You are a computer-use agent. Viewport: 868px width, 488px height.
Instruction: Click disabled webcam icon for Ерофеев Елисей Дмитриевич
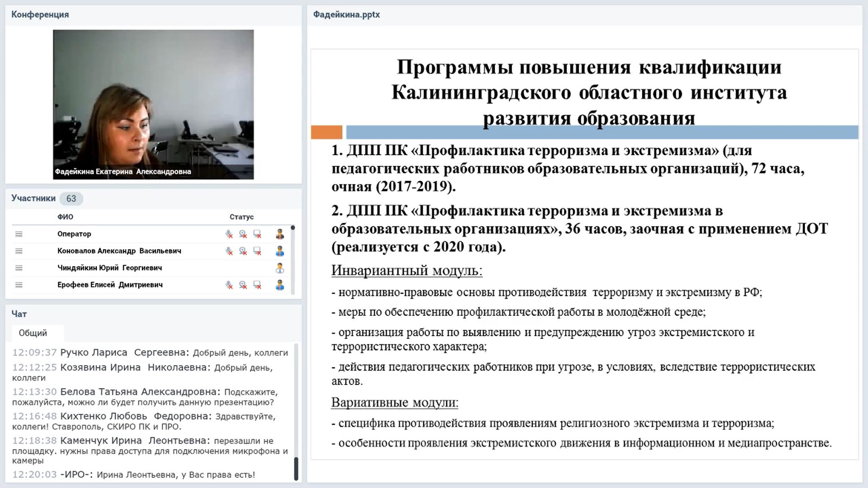click(x=243, y=285)
